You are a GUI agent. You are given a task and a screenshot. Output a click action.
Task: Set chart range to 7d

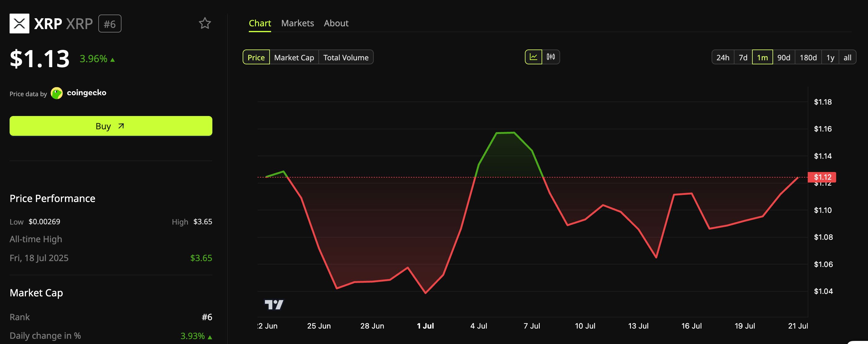tap(743, 57)
